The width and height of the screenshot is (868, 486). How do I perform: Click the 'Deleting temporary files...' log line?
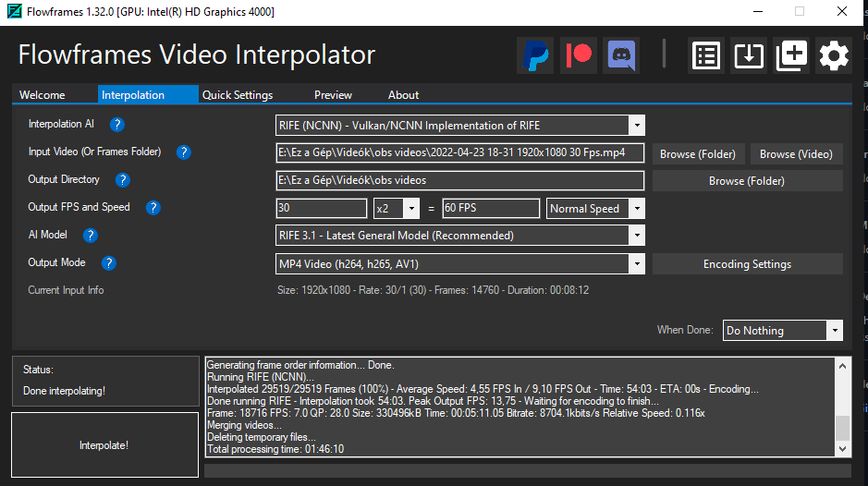click(262, 437)
